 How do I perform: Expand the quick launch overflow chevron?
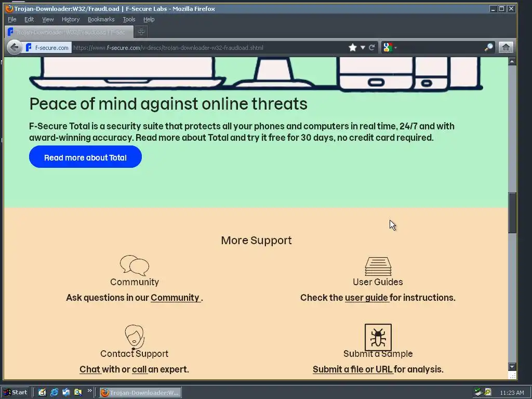89,391
